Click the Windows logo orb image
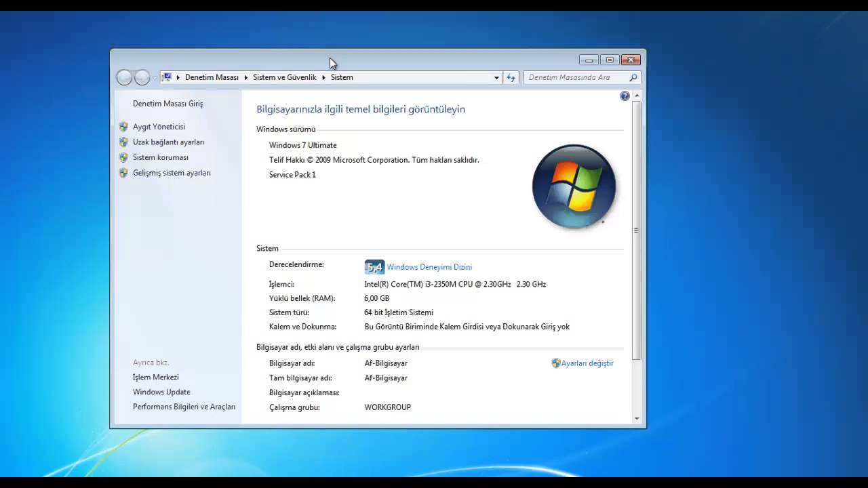The width and height of the screenshot is (868, 488). (x=574, y=186)
